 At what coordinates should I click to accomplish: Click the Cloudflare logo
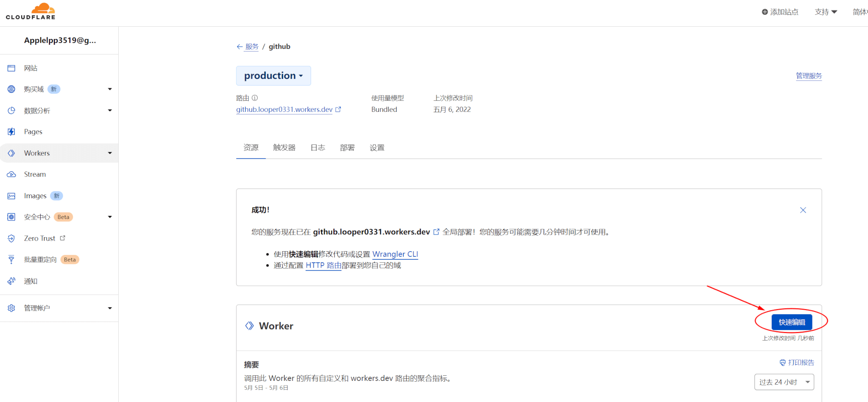[x=31, y=11]
